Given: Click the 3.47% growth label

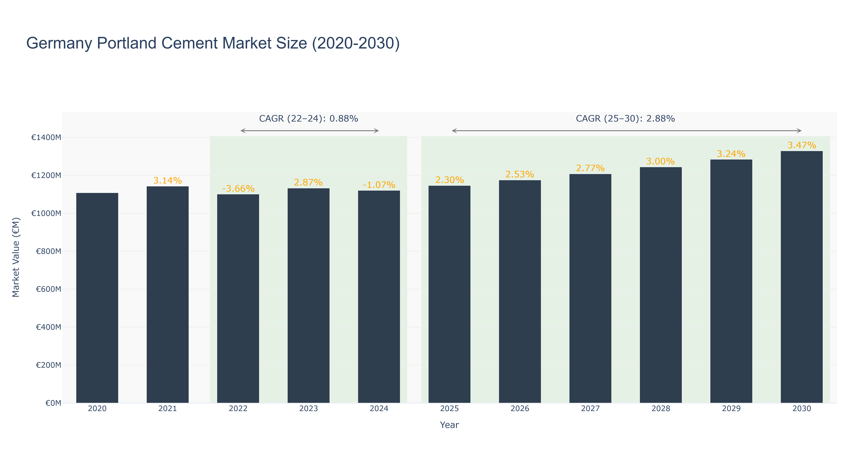Looking at the screenshot, I should pyautogui.click(x=802, y=145).
